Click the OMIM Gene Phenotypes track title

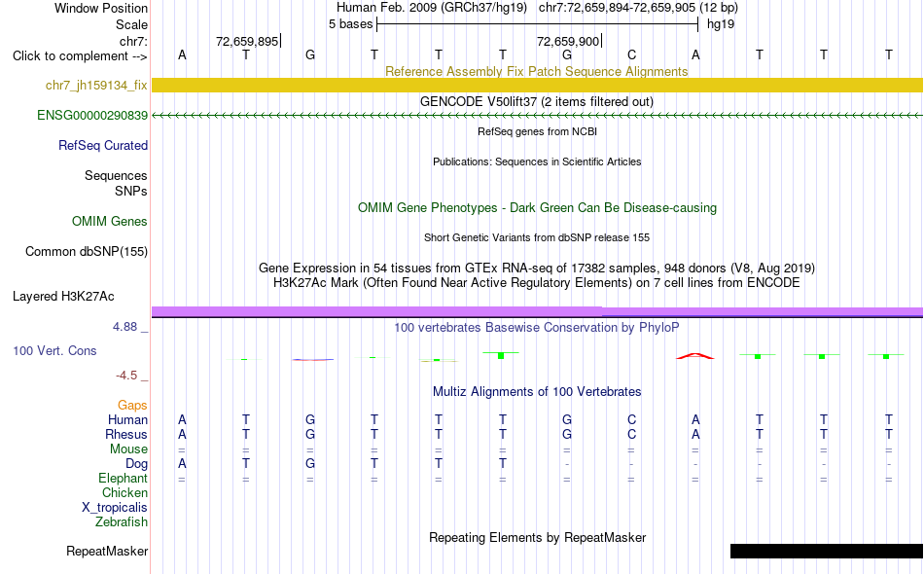[537, 207]
